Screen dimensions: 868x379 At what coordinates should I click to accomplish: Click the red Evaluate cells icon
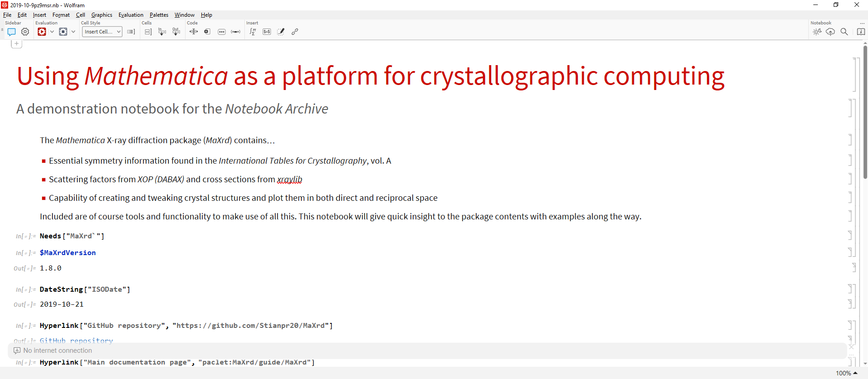pos(42,32)
